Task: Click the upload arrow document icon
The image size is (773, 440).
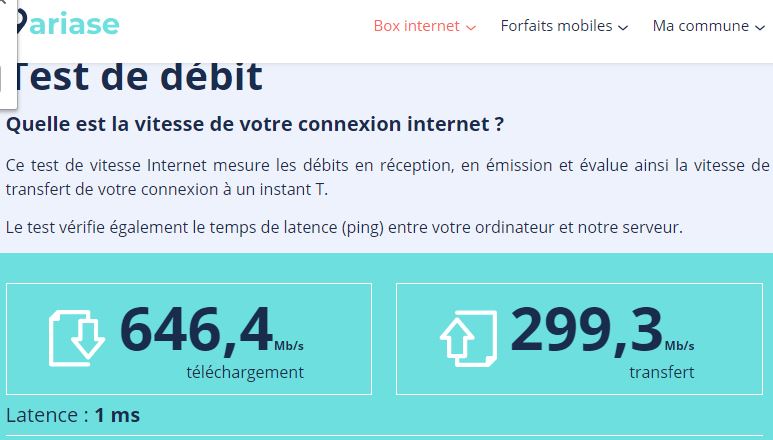Action: 468,337
